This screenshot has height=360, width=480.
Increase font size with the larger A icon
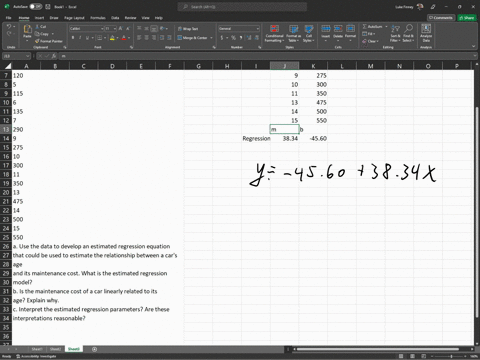point(120,29)
